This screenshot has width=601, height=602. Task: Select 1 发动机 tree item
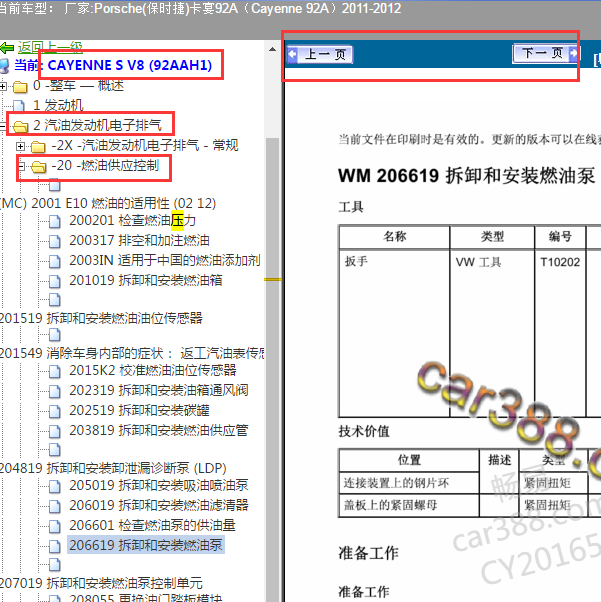pyautogui.click(x=58, y=105)
